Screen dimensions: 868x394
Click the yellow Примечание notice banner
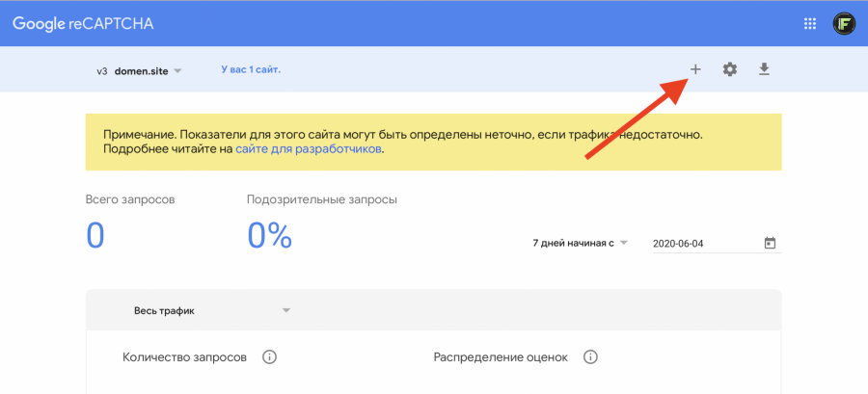pyautogui.click(x=433, y=143)
